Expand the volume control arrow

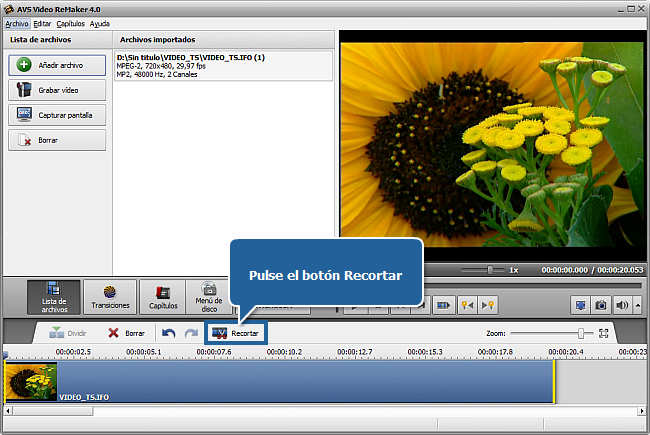point(636,305)
